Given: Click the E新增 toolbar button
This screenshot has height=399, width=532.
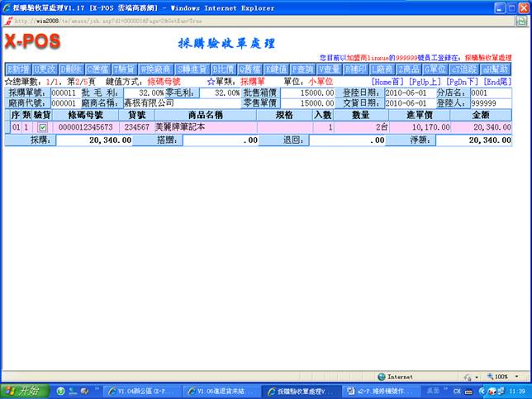Looking at the screenshot, I should (18, 69).
